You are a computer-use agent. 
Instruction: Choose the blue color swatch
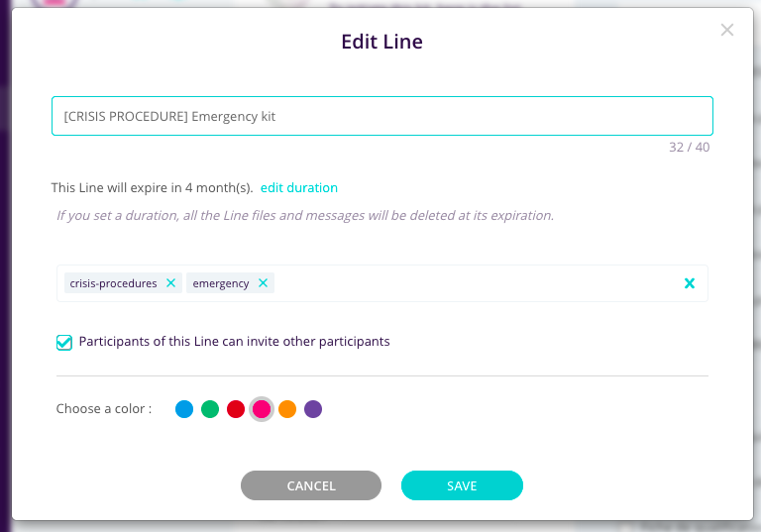184,409
